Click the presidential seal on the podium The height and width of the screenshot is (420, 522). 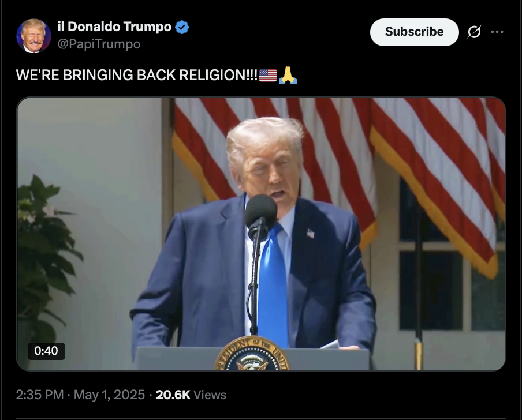[x=252, y=354]
